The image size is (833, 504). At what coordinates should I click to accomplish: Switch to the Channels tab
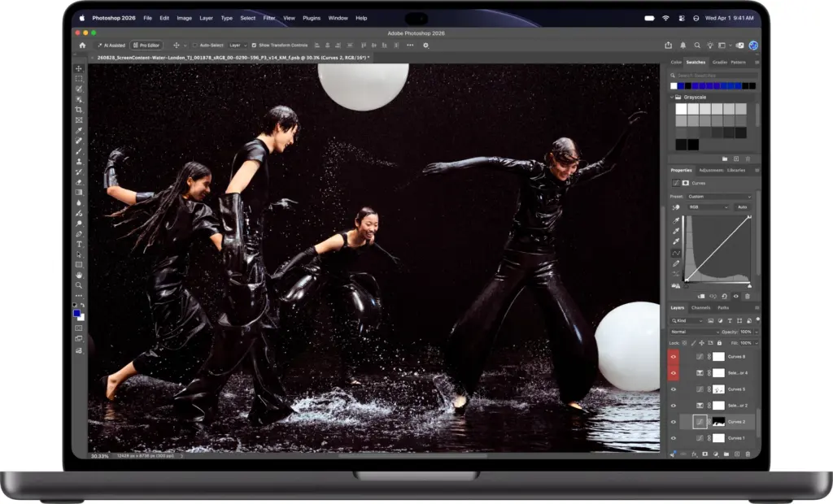700,308
